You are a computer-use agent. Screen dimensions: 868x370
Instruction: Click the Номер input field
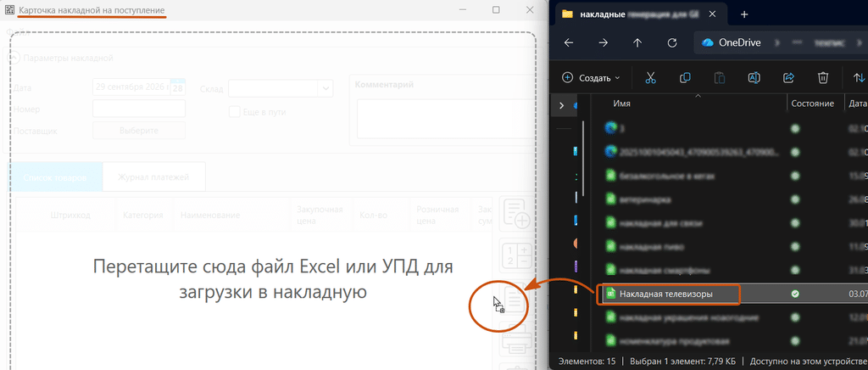coord(139,109)
